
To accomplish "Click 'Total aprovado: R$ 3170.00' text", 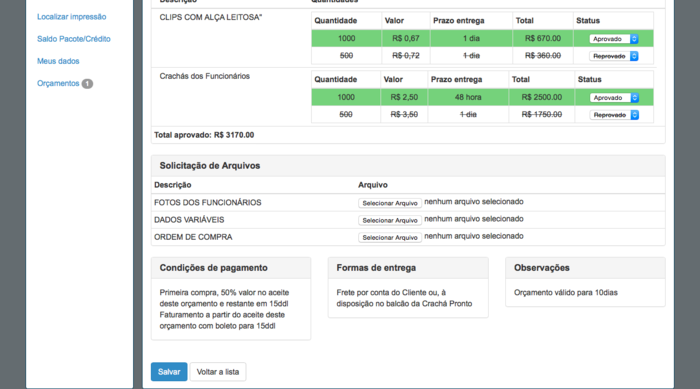I will point(204,135).
